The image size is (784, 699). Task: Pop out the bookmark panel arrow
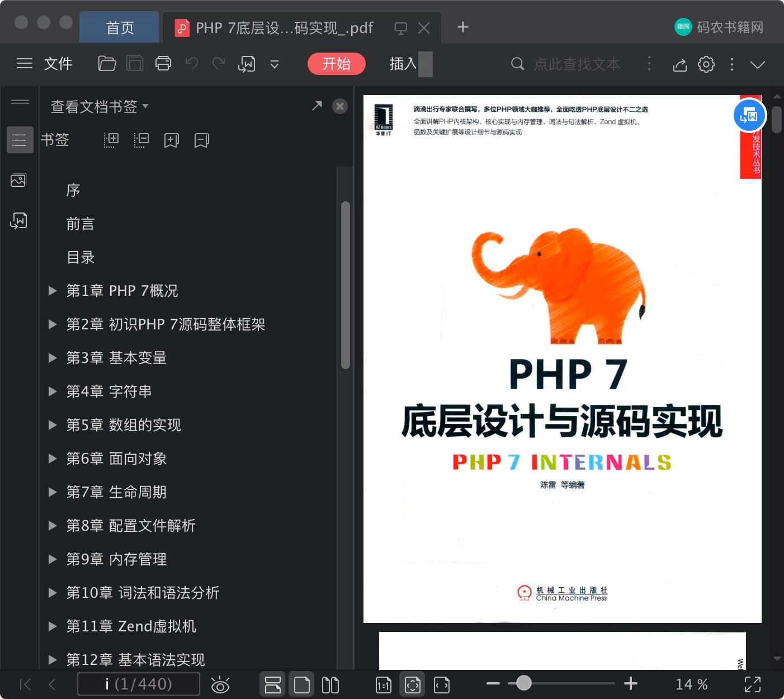(317, 106)
